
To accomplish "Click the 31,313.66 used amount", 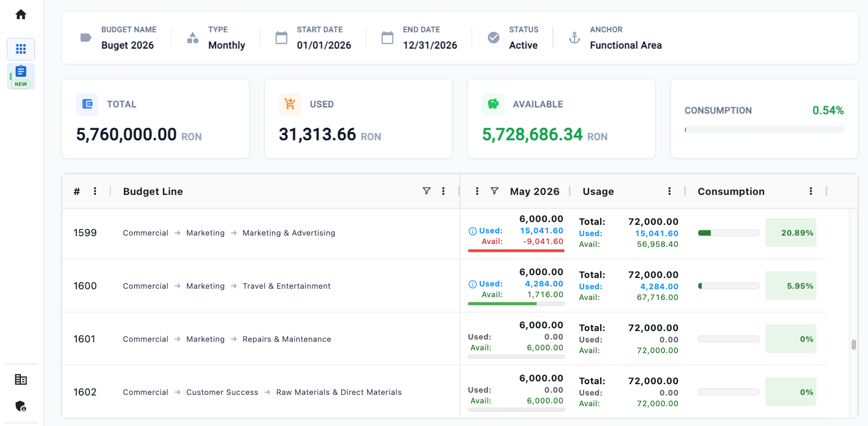I will [x=318, y=134].
